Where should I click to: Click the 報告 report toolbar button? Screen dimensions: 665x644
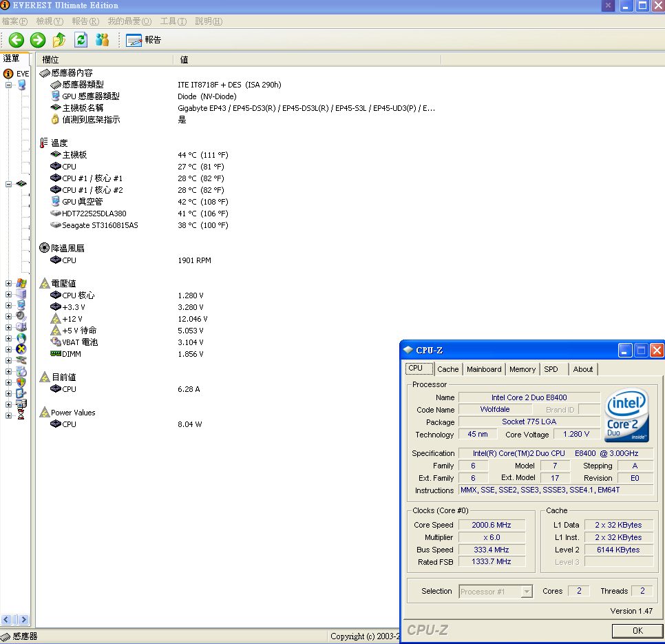coord(144,40)
